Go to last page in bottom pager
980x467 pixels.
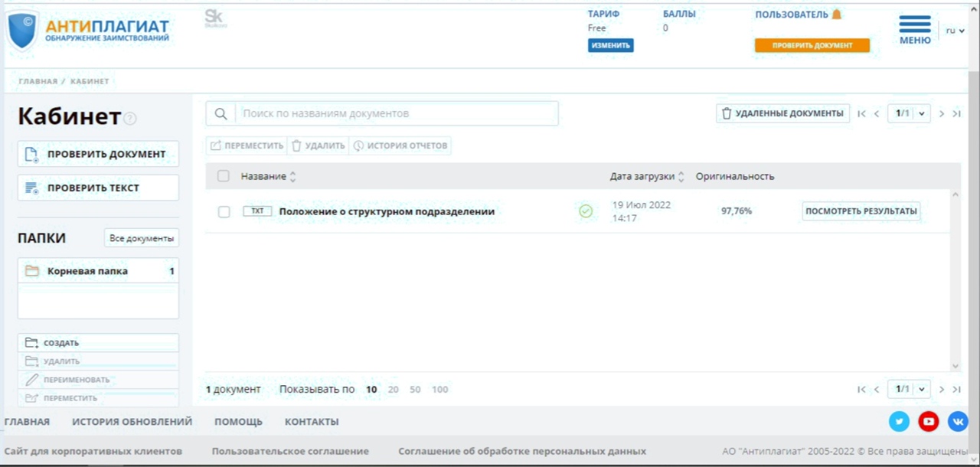[x=956, y=389]
